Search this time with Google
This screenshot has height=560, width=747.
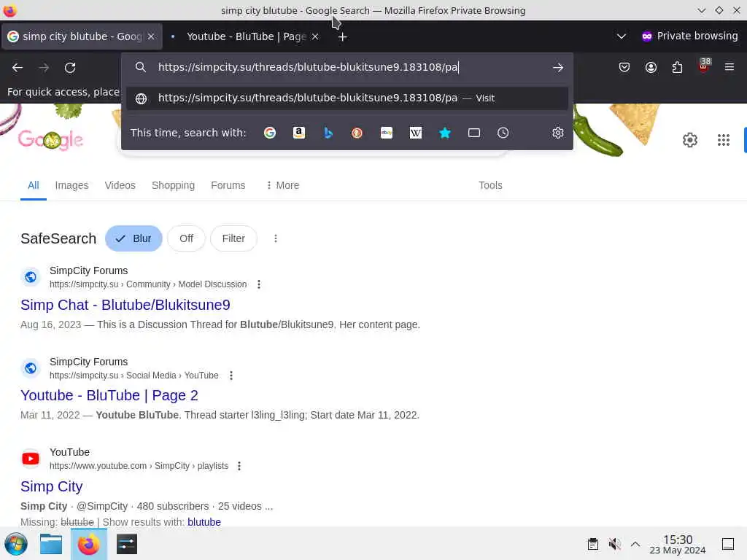click(x=270, y=133)
